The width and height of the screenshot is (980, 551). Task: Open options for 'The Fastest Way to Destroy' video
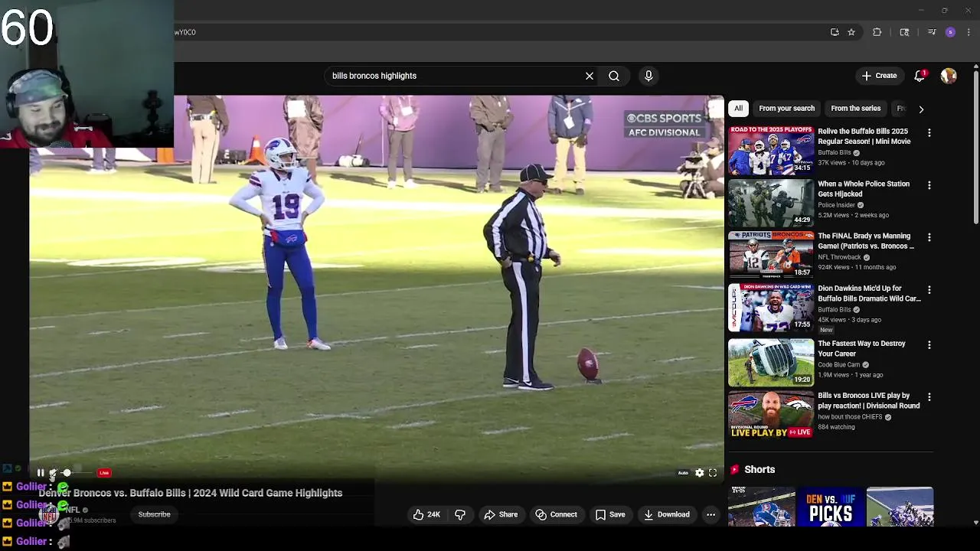pyautogui.click(x=929, y=345)
